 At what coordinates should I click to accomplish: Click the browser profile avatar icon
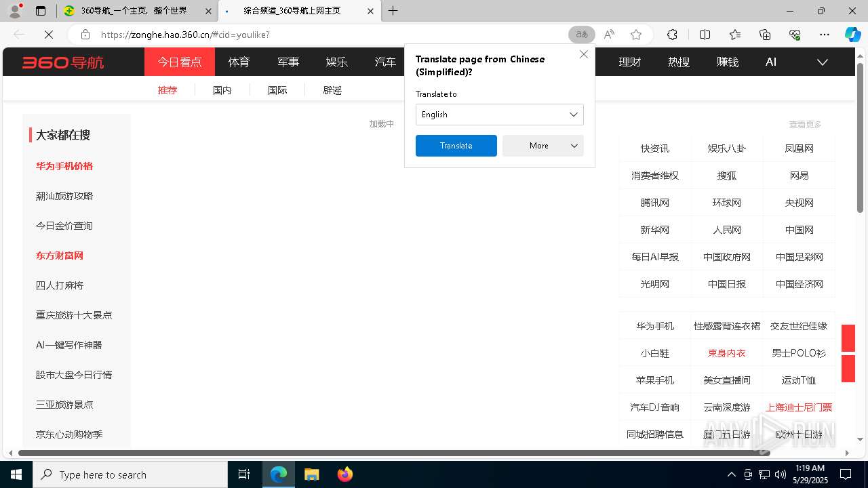pyautogui.click(x=15, y=11)
